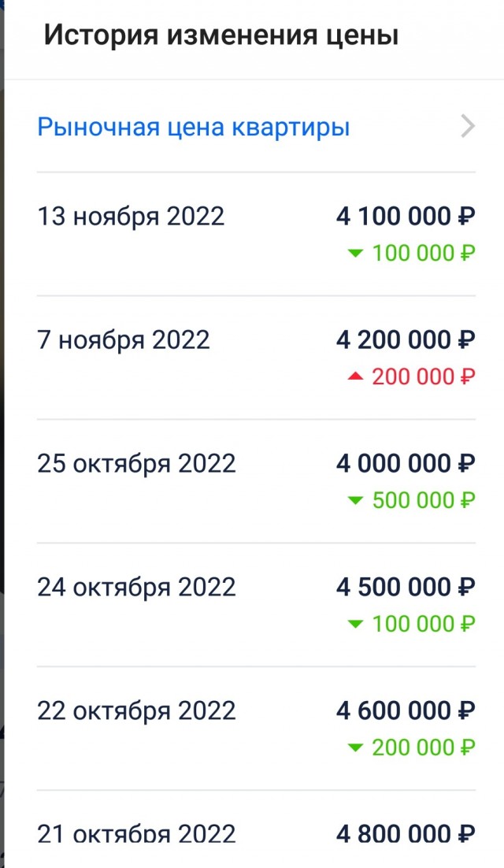The width and height of the screenshot is (504, 868).
Task: Select the 25 октября 2022 row
Action: click(x=135, y=462)
